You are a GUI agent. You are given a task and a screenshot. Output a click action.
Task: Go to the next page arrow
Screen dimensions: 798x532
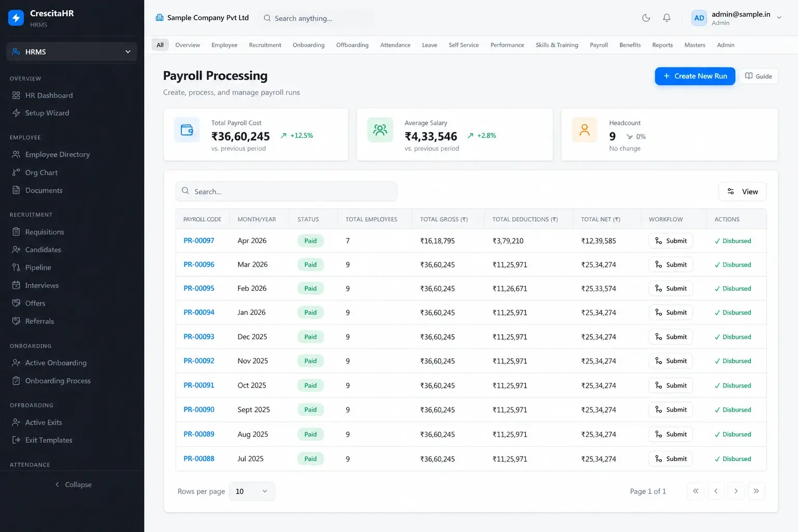[736, 491]
